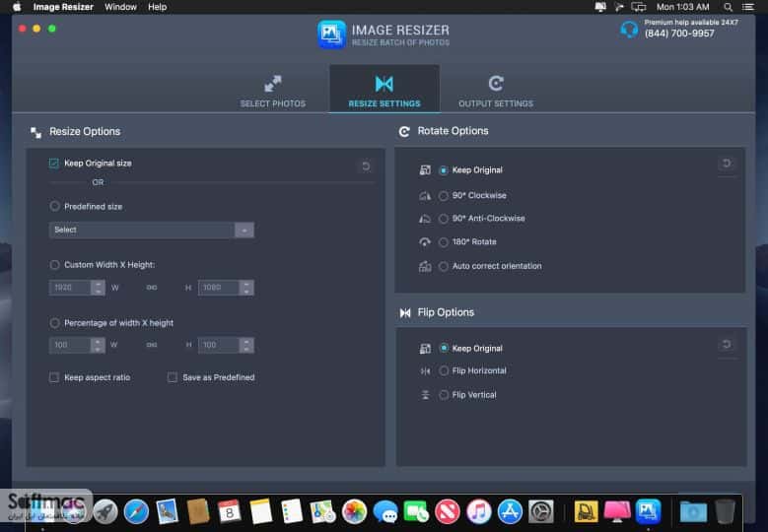
Task: Toggle the Keep Original size checkbox
Action: 54,163
